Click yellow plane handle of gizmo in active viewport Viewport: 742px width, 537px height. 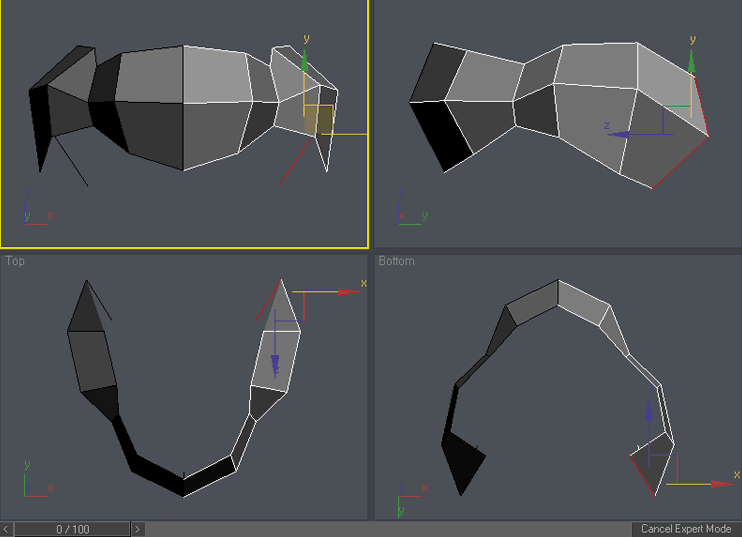coord(318,120)
